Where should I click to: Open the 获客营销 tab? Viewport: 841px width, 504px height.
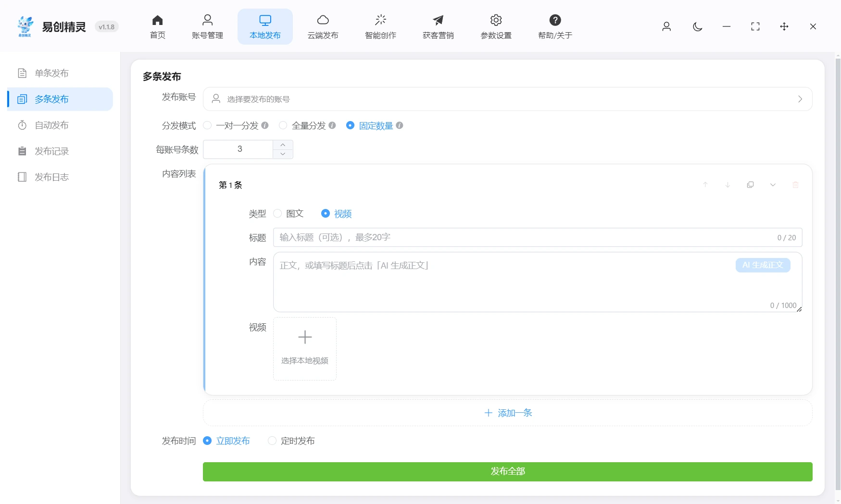[438, 27]
